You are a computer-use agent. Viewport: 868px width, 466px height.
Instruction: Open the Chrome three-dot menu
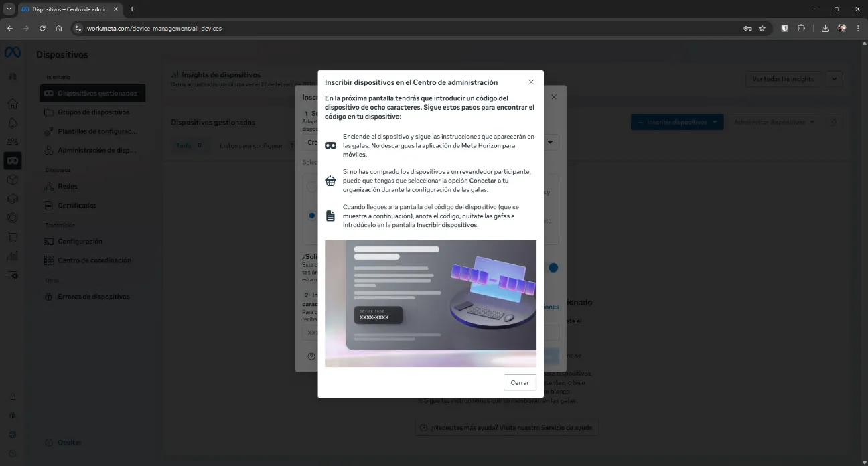click(858, 29)
